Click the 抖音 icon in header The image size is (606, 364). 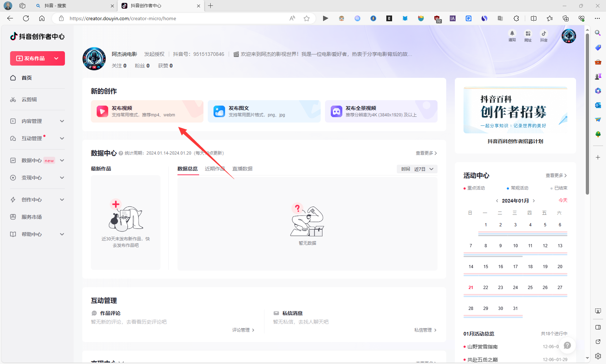[x=544, y=34]
